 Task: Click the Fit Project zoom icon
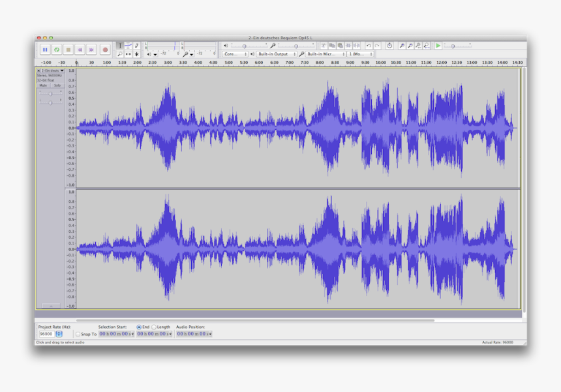427,46
